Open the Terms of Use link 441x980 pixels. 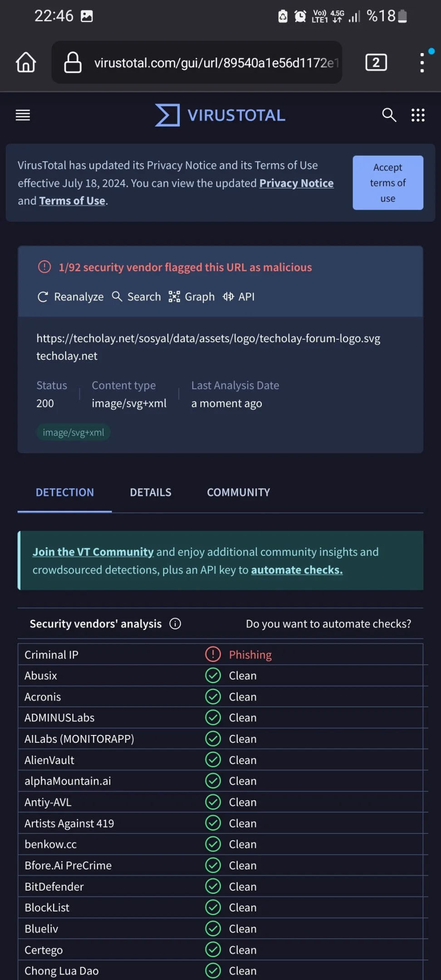tap(72, 201)
